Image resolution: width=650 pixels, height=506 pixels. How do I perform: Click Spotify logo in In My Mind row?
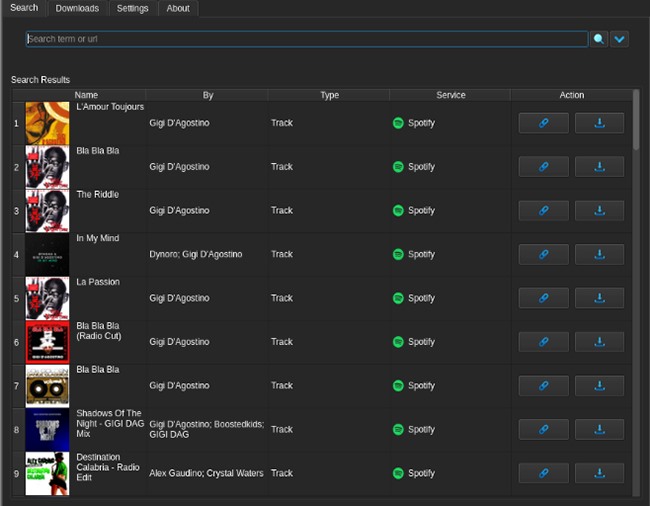[x=398, y=254]
